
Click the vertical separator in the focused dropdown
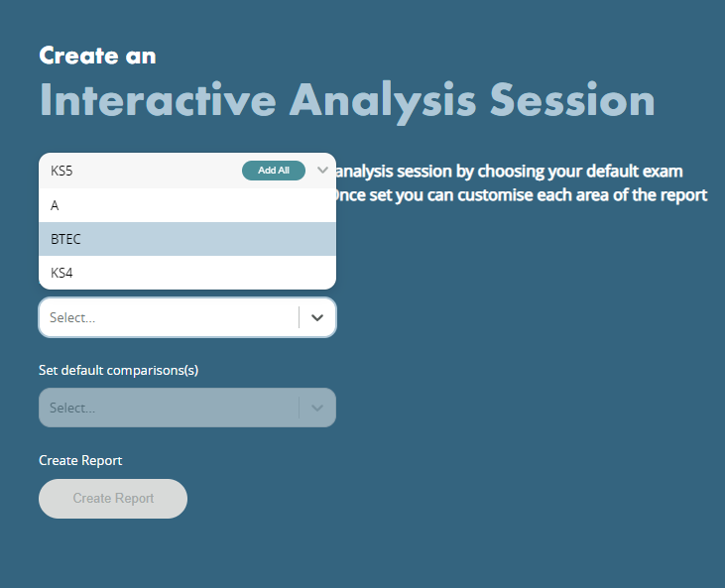(x=300, y=317)
